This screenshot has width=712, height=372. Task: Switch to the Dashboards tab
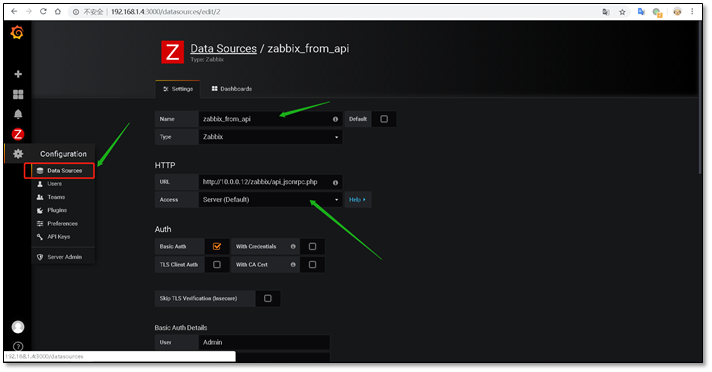click(232, 89)
